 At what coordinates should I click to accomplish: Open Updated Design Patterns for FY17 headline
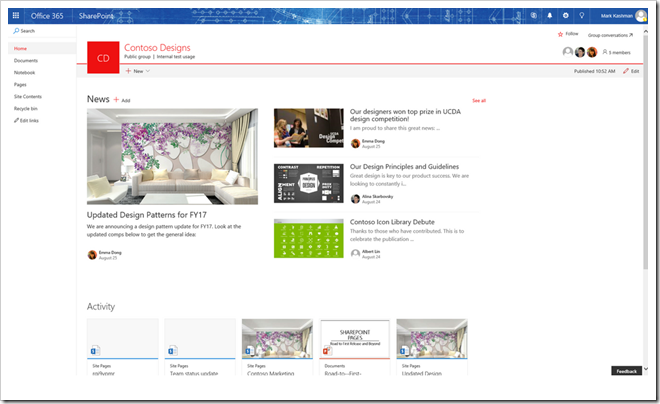tap(146, 215)
